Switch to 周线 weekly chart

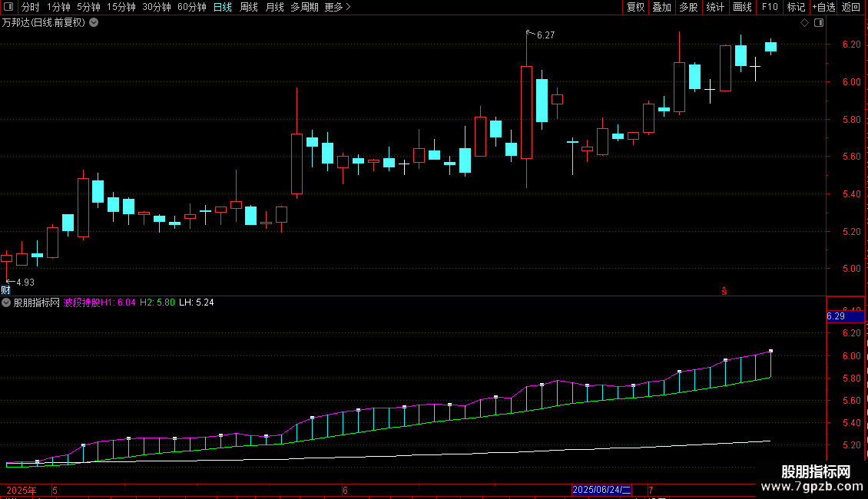point(249,7)
